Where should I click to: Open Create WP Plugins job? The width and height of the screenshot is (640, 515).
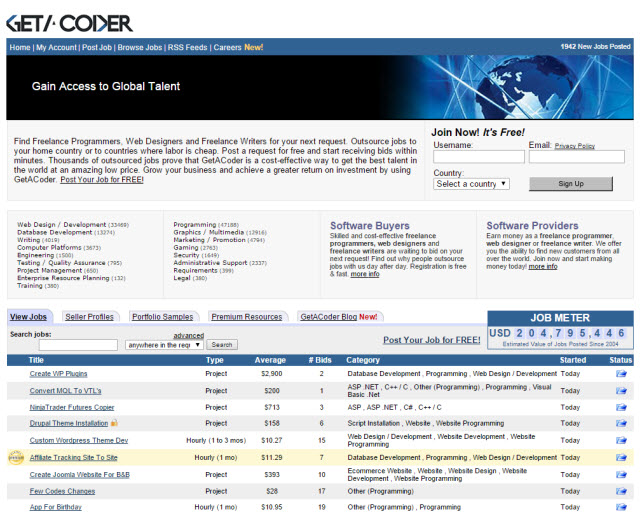tap(58, 373)
